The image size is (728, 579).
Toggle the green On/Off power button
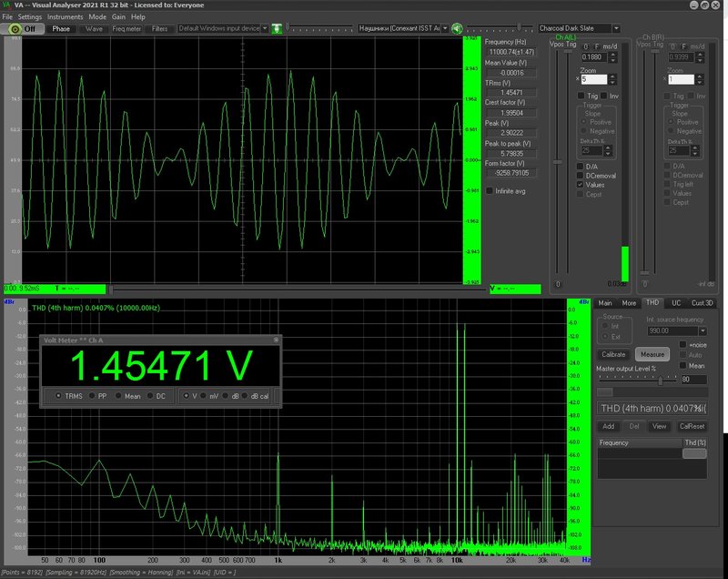22,29
